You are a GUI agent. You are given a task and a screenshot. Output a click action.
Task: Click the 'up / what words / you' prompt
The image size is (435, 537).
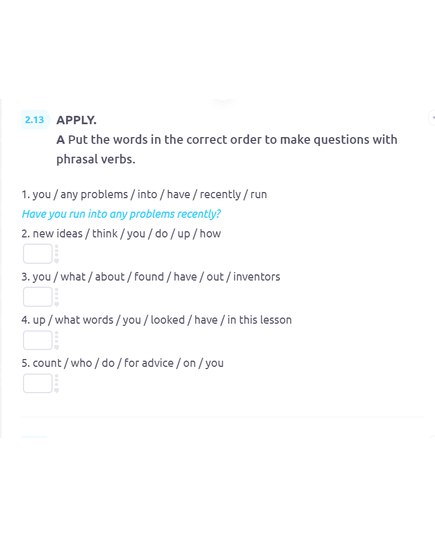[x=157, y=320]
